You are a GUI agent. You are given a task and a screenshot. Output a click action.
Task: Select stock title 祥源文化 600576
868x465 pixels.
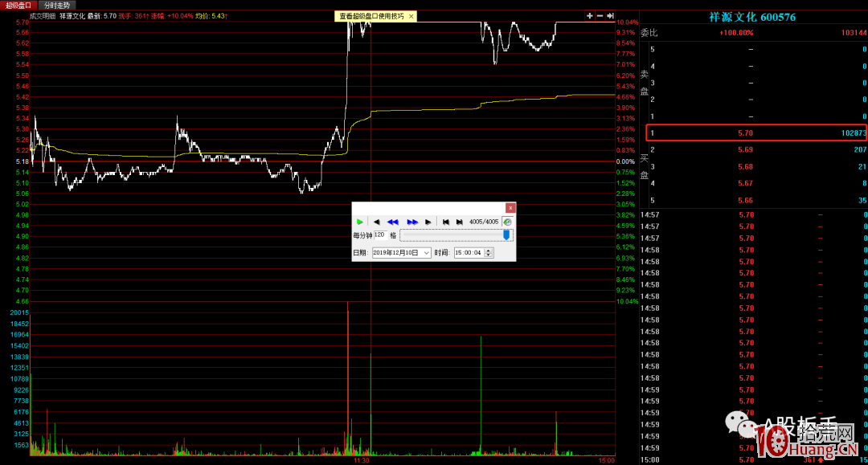pyautogui.click(x=752, y=17)
